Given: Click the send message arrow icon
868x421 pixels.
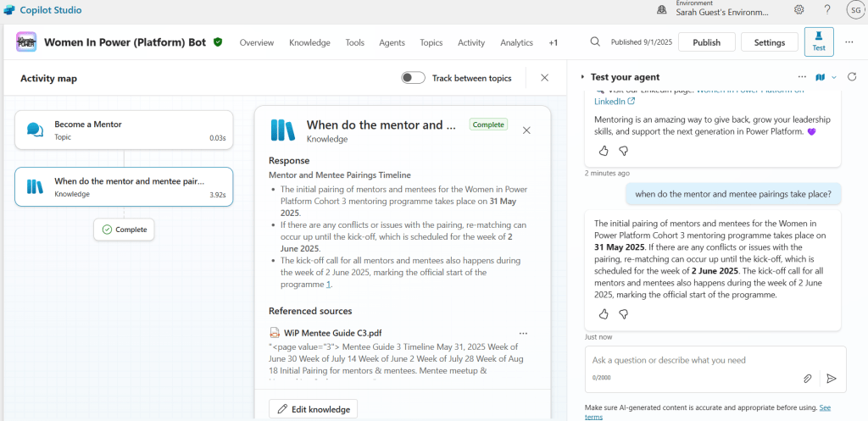Looking at the screenshot, I should click(x=832, y=379).
